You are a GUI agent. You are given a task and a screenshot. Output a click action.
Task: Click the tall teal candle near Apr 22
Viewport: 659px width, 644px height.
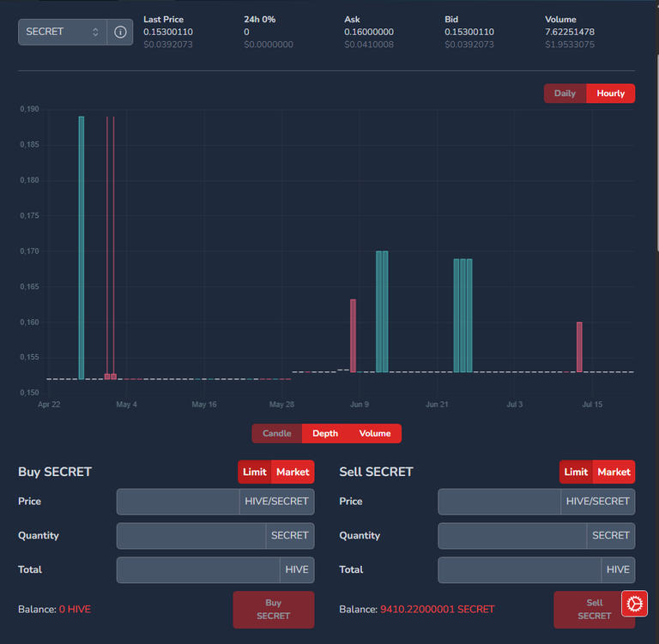click(x=82, y=248)
